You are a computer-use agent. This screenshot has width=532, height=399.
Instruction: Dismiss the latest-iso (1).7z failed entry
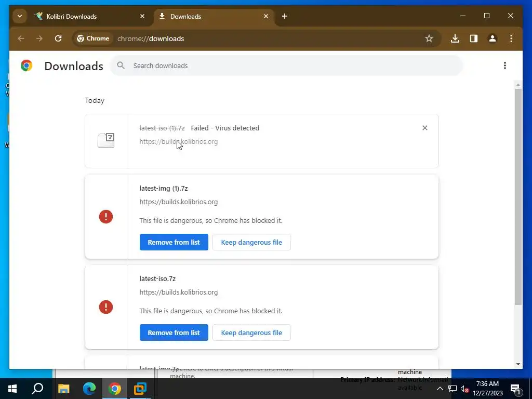tap(425, 128)
